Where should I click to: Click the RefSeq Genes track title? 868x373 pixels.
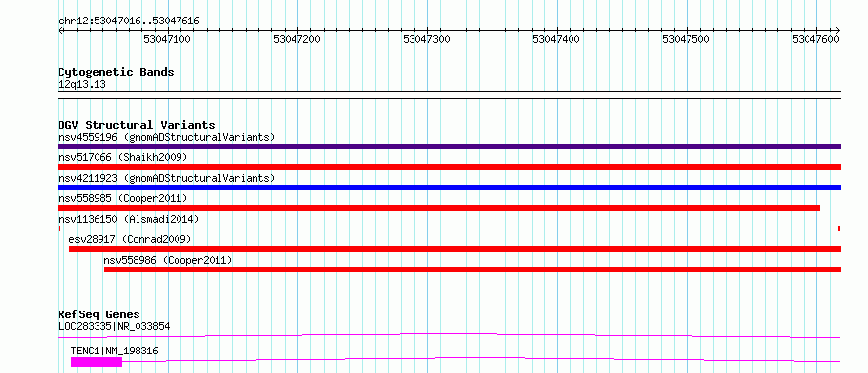point(99,314)
